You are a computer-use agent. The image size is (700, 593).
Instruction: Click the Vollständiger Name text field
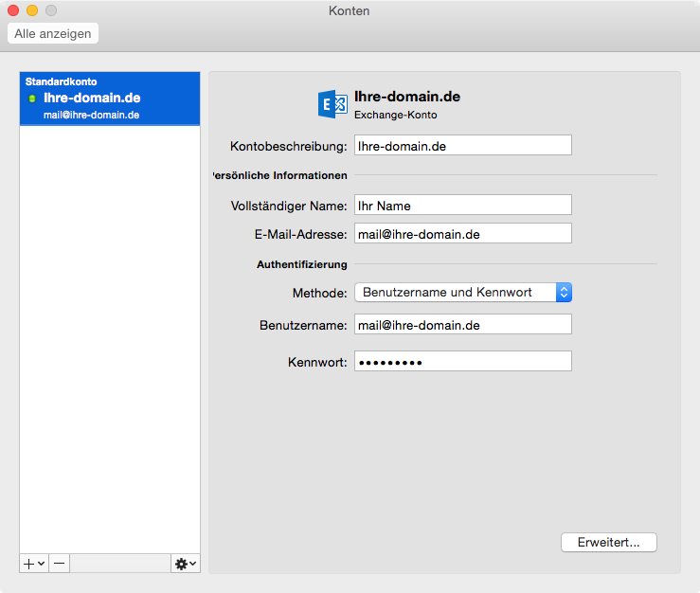click(x=463, y=205)
